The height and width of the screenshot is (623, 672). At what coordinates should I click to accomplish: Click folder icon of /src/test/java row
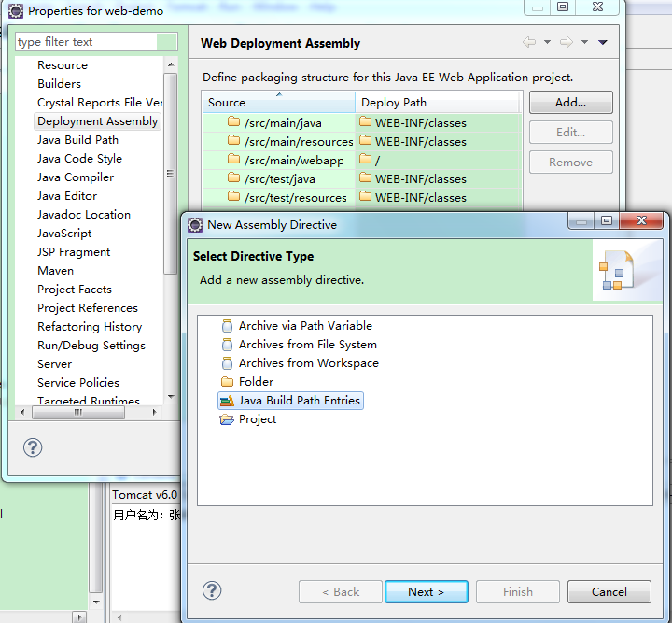click(233, 177)
